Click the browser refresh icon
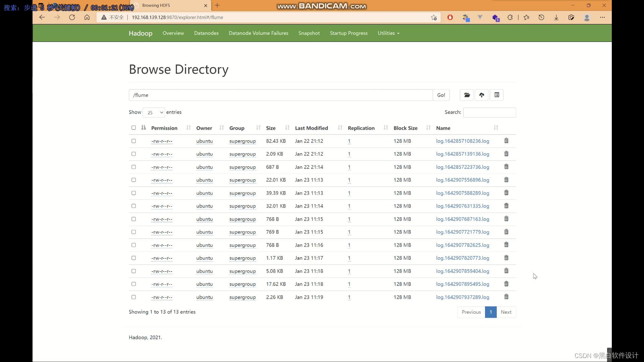 [72, 17]
